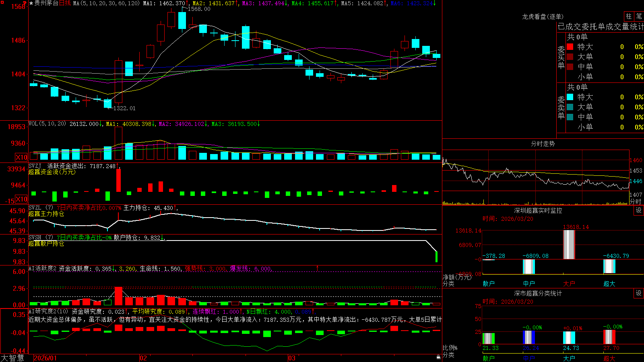Select the 2026/01 timeline marker
644x362 pixels.
(x=45, y=358)
